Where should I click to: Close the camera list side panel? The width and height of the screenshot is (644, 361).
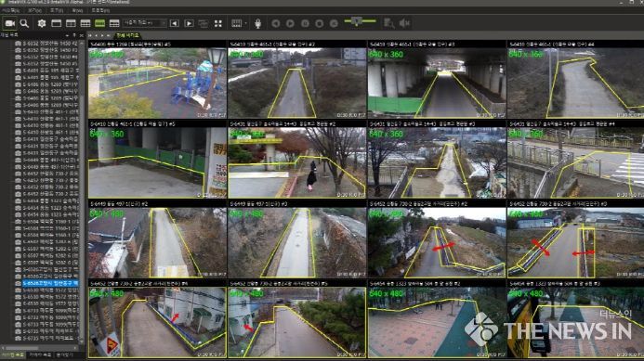click(x=81, y=35)
